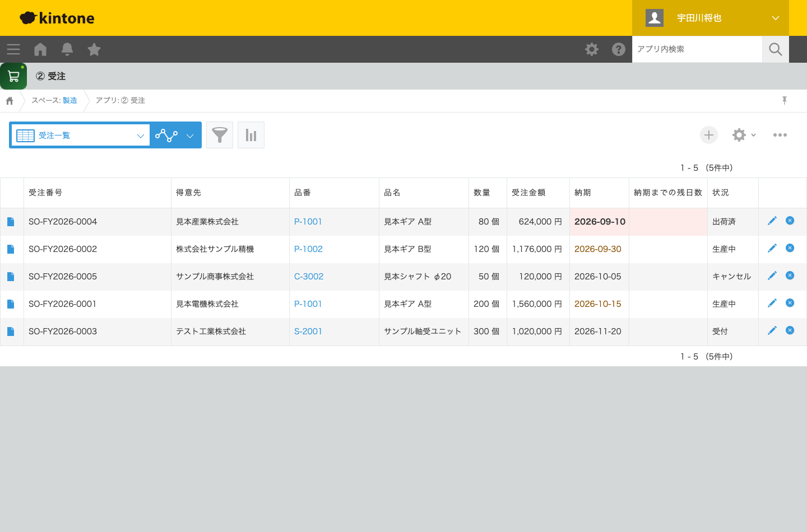Click the pin icon in the breadcrumb bar
The image size is (807, 532).
pos(785,100)
